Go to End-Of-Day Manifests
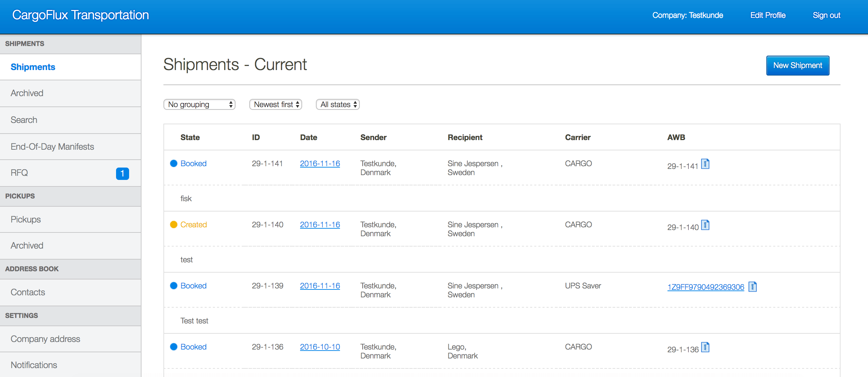The width and height of the screenshot is (868, 377). coord(52,147)
